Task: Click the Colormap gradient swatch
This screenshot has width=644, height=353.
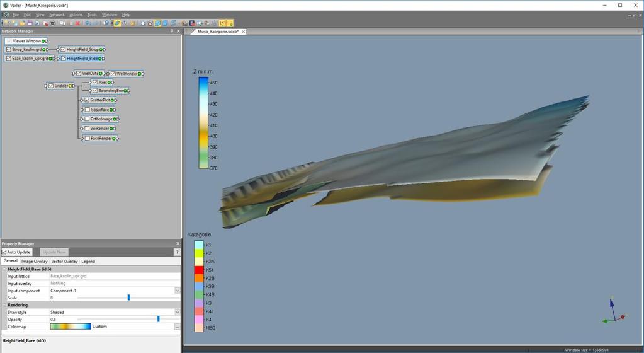Action: pyautogui.click(x=71, y=327)
